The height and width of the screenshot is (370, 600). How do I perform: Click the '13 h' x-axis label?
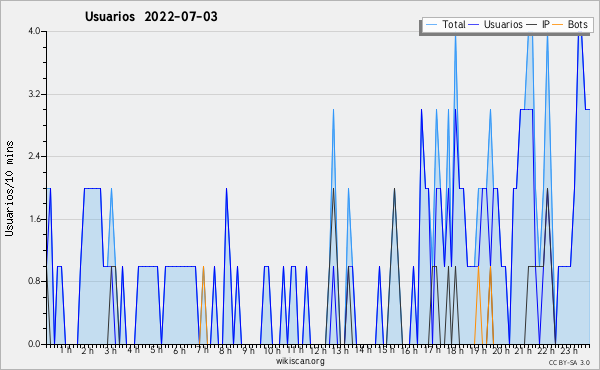tap(340, 351)
